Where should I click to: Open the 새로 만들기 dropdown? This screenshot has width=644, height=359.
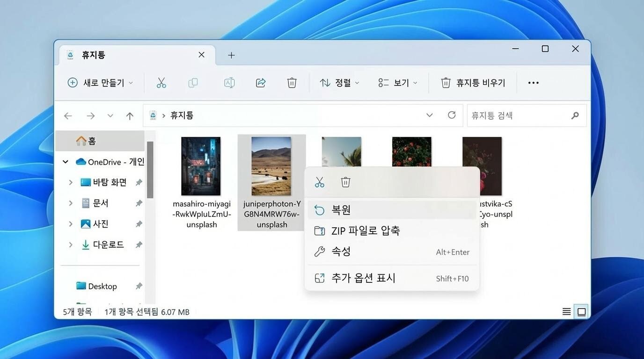coord(100,83)
